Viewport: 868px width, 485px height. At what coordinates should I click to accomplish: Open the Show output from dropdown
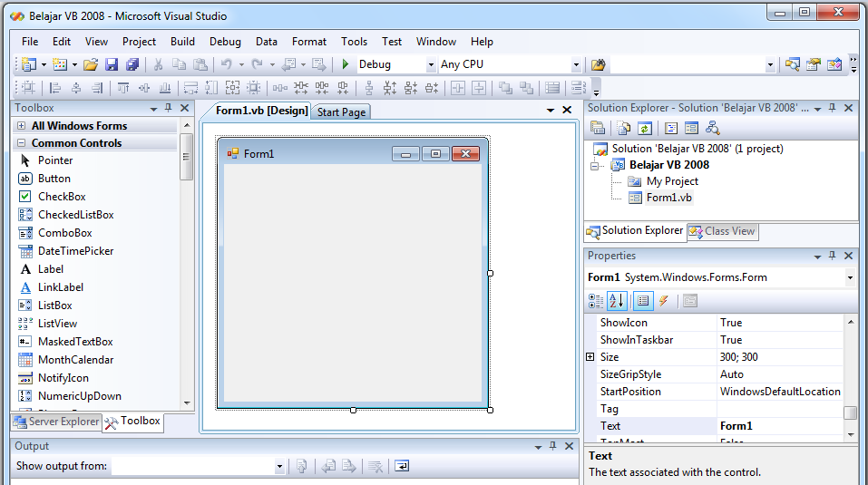click(x=279, y=467)
